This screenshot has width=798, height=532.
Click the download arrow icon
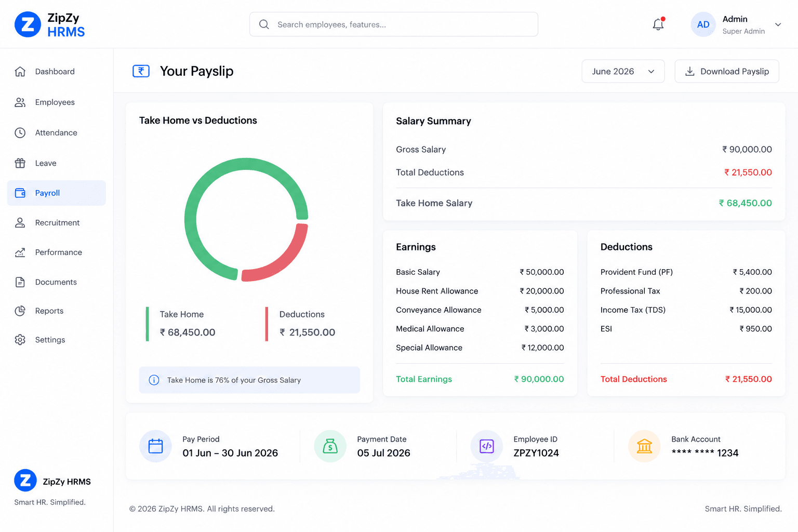coord(689,72)
